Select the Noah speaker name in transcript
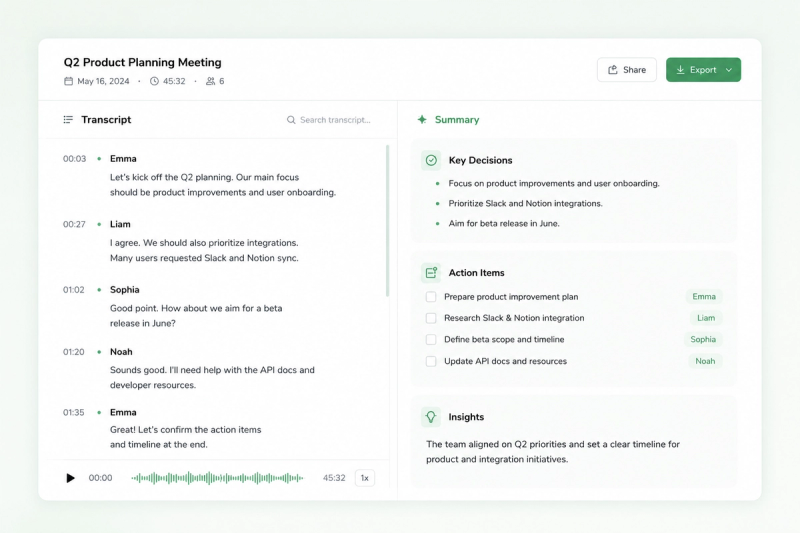The height and width of the screenshot is (533, 800). pos(121,352)
